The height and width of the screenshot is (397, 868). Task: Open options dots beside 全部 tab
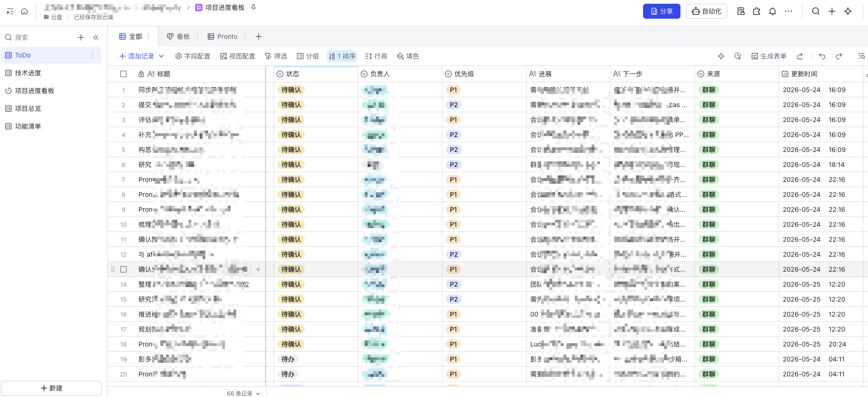(x=149, y=36)
